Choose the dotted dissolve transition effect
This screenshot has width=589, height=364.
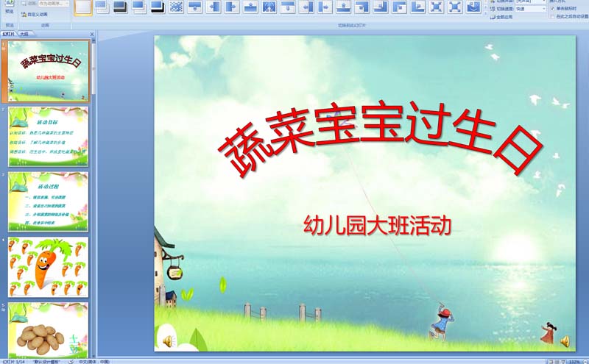click(x=176, y=7)
